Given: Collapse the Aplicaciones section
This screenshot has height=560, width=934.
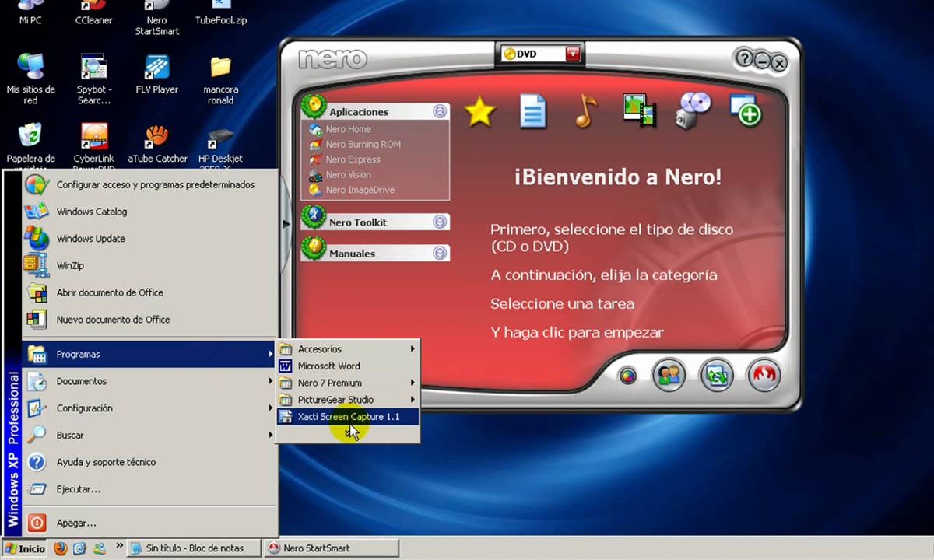Looking at the screenshot, I should (441, 111).
